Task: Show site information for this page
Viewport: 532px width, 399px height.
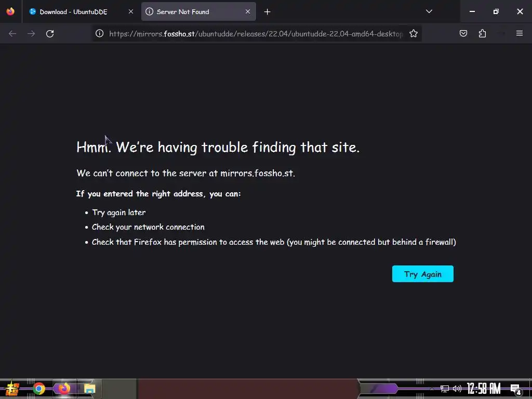Action: coord(99,34)
